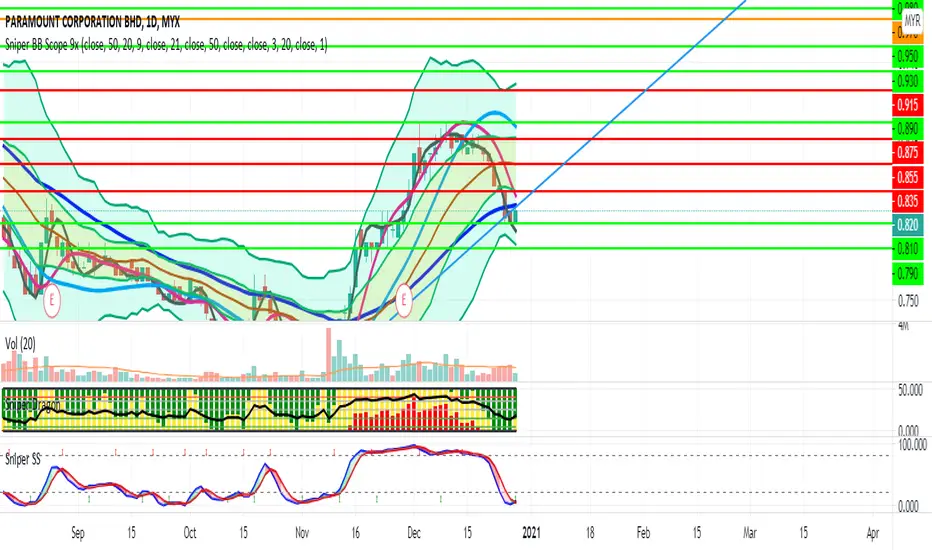Click the Feb date on time axis
The width and height of the screenshot is (932, 550).
pyautogui.click(x=643, y=533)
